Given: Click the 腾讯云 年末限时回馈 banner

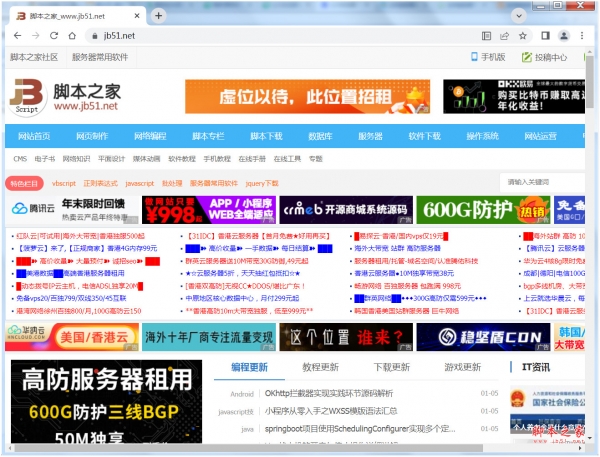Looking at the screenshot, I should (72, 210).
